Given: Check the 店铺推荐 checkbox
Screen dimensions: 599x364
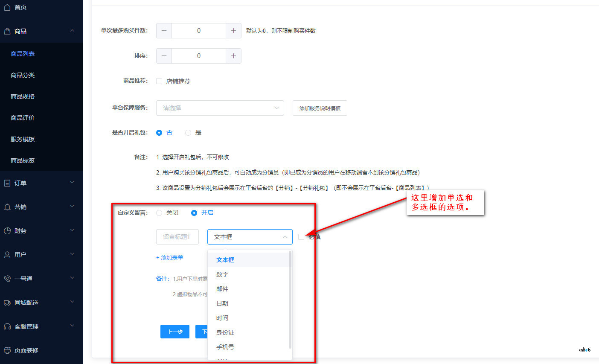Looking at the screenshot, I should 158,81.
